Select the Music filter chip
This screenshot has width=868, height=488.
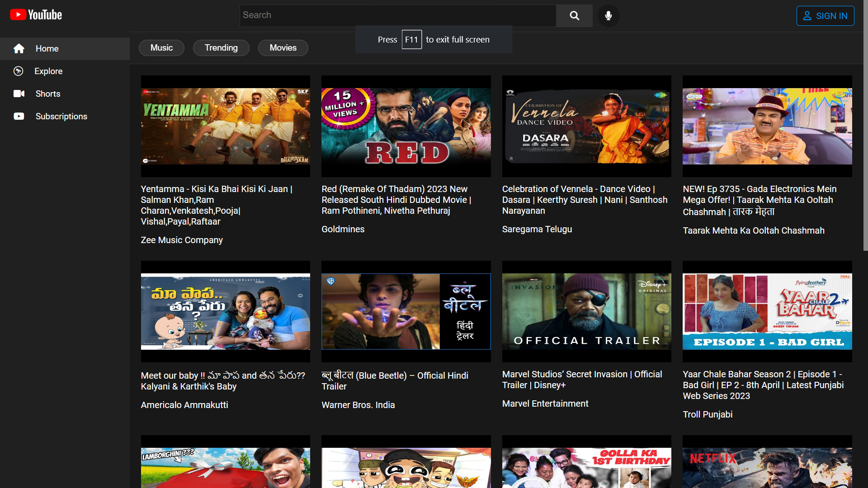[x=161, y=48]
